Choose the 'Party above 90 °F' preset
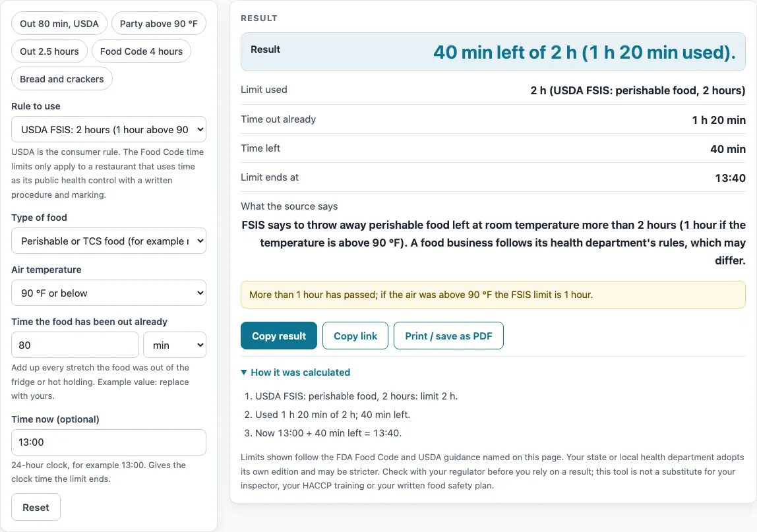The width and height of the screenshot is (757, 532). coord(159,24)
